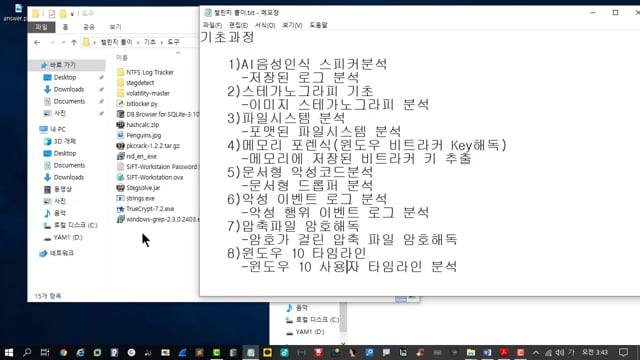Image resolution: width=640 pixels, height=360 pixels.
Task: Open taskbar search magnifier
Action: (x=27, y=352)
